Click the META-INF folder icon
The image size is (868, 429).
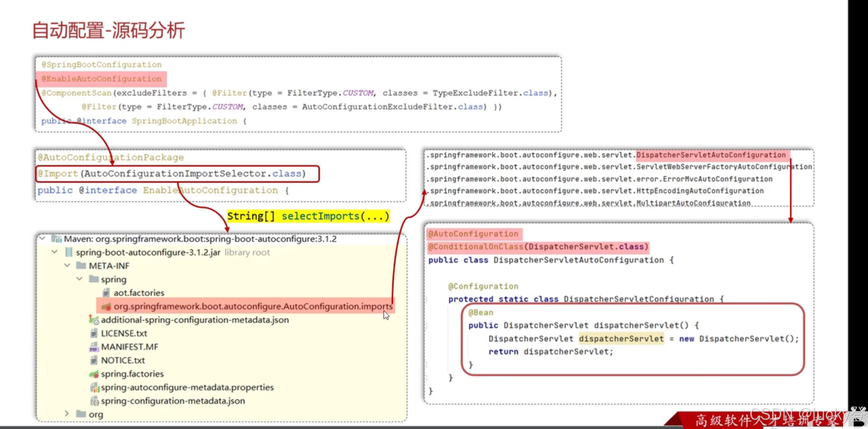(x=81, y=266)
